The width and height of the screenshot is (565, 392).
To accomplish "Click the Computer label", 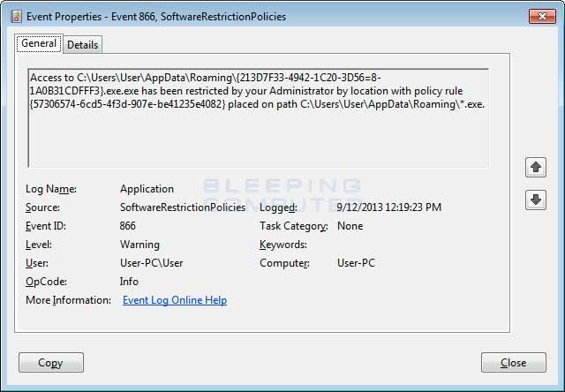I will 284,263.
